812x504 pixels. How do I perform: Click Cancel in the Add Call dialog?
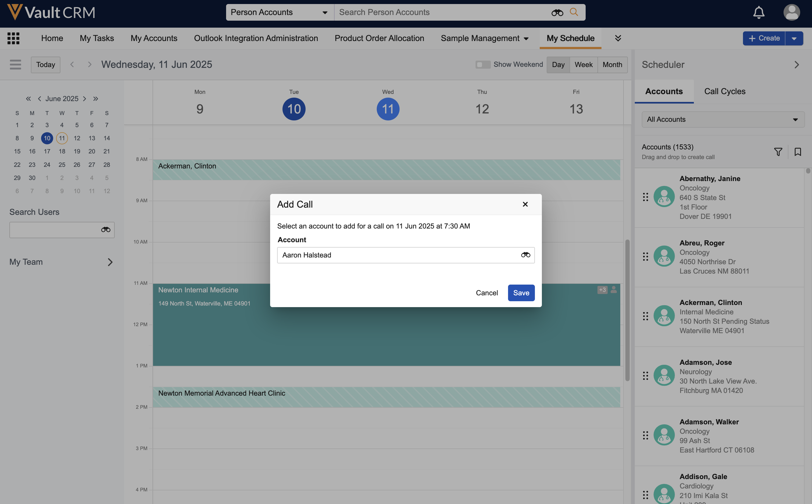(x=487, y=293)
